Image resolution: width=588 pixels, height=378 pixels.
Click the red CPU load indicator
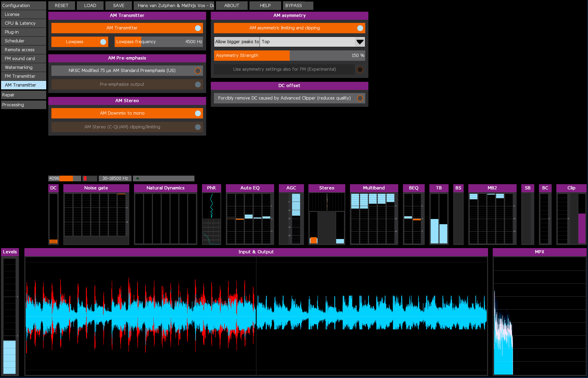click(90, 178)
